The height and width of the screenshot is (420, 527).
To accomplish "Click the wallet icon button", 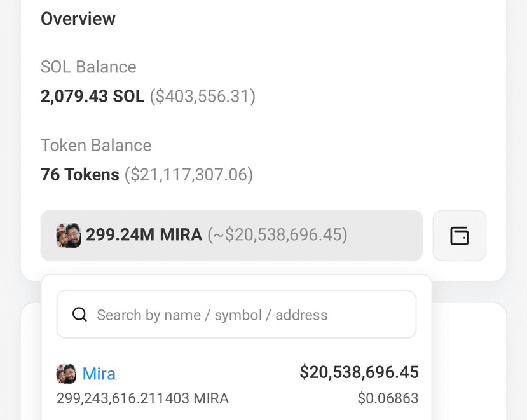I will pos(459,236).
